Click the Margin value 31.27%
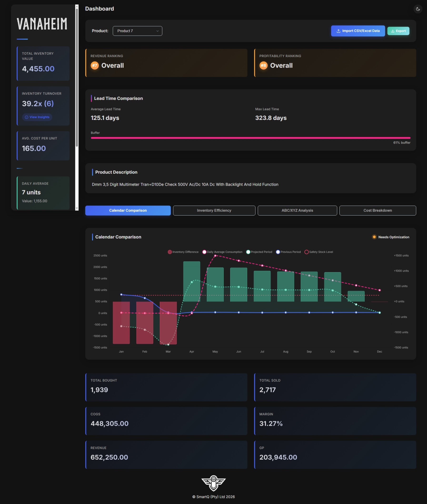The width and height of the screenshot is (427, 504). (x=271, y=423)
